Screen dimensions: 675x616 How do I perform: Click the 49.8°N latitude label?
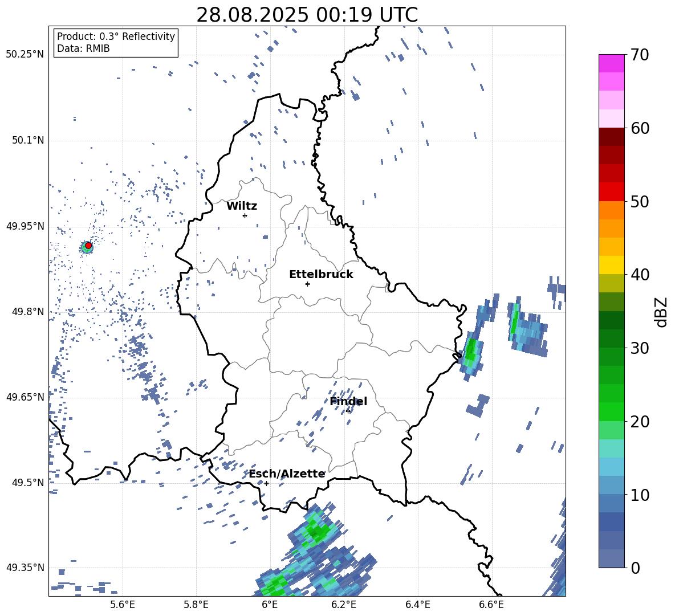tap(27, 311)
